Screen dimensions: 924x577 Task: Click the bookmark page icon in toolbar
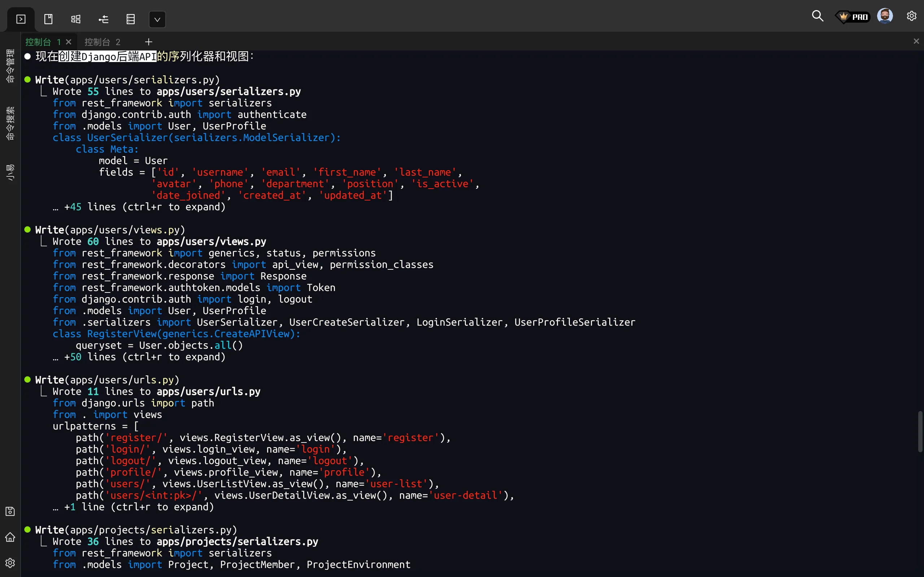coord(48,19)
